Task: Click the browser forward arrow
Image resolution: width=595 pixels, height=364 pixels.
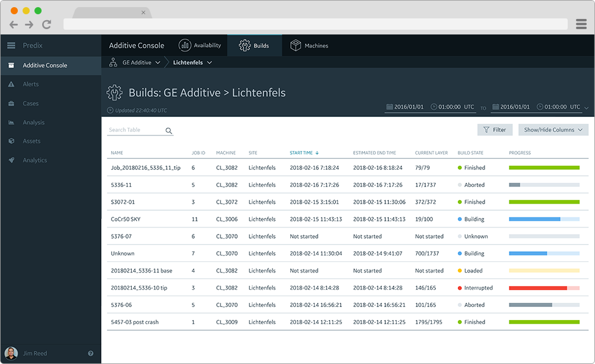Action: (x=29, y=25)
